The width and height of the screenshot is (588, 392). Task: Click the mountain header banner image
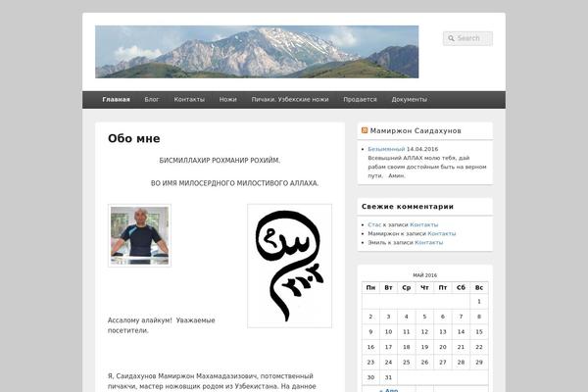(x=257, y=52)
